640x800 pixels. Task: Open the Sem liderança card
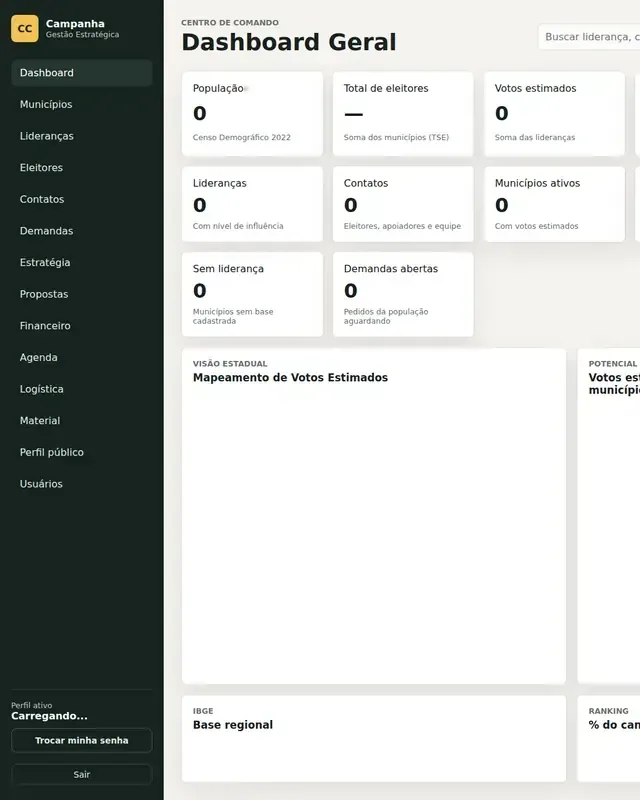[x=252, y=294]
